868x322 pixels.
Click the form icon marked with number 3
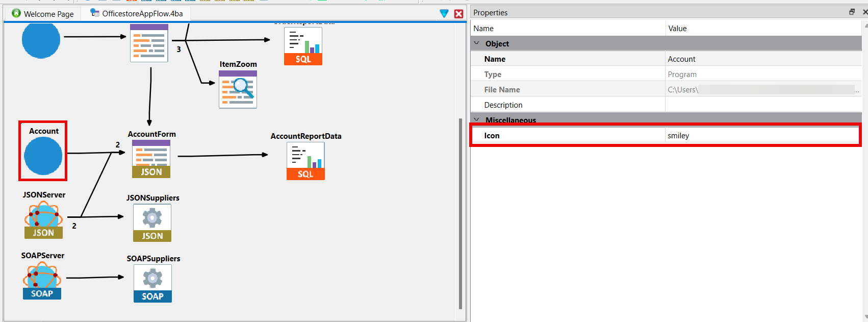(x=149, y=43)
